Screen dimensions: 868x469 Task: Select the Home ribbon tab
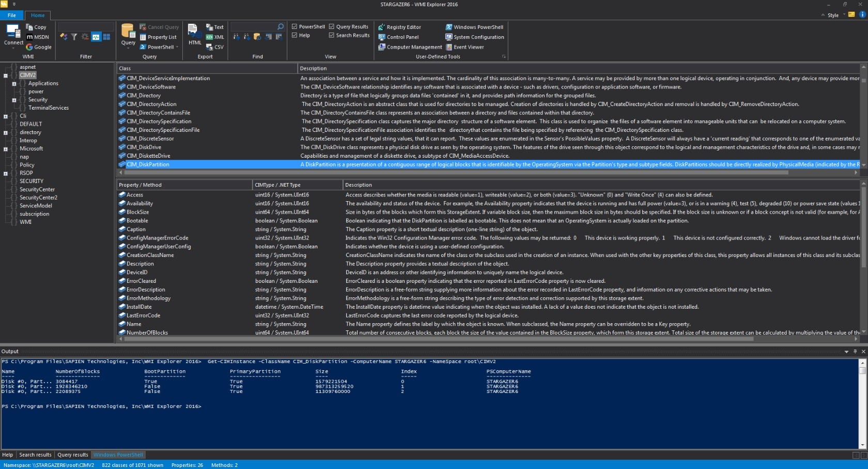38,15
